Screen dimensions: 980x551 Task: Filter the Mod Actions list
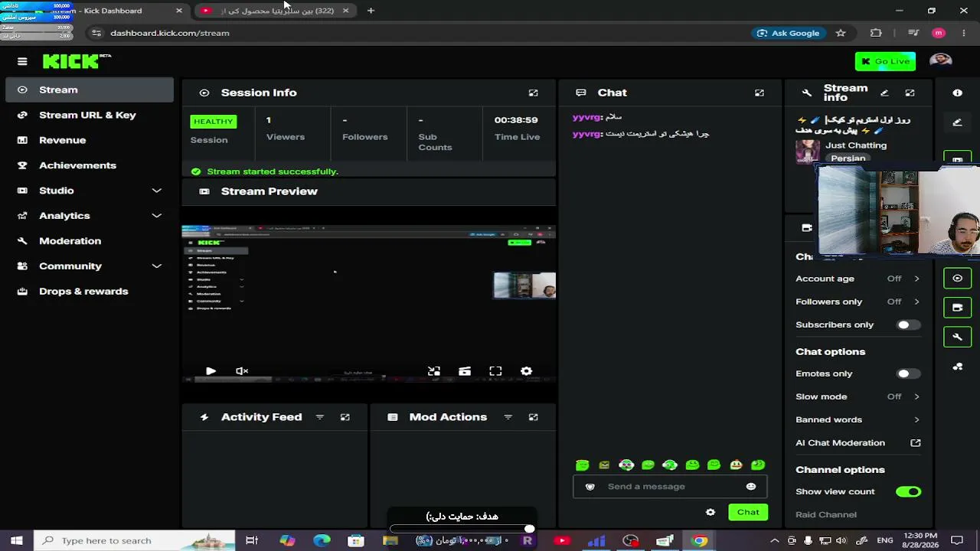pyautogui.click(x=508, y=417)
